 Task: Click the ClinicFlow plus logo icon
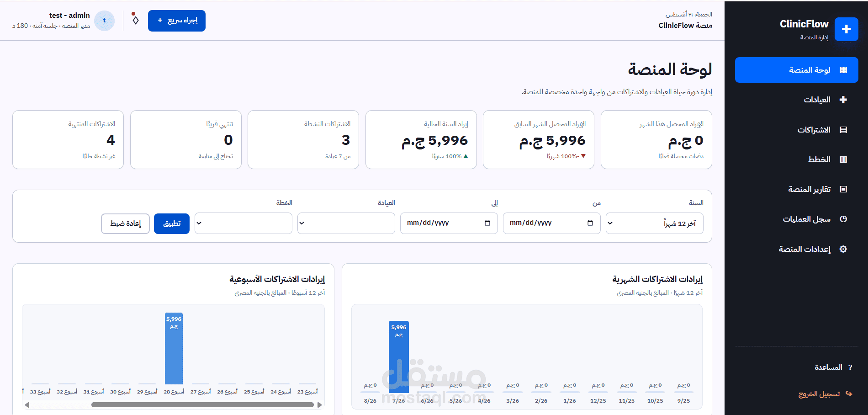pyautogui.click(x=846, y=29)
